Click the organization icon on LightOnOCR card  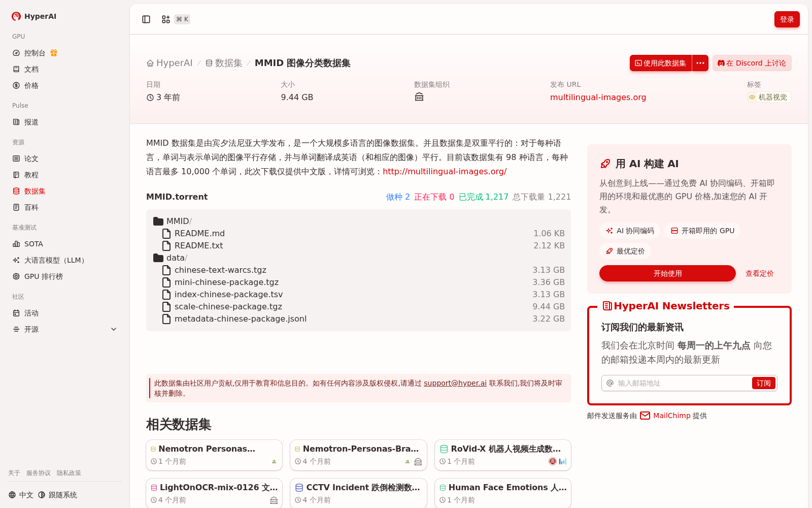pyautogui.click(x=274, y=500)
